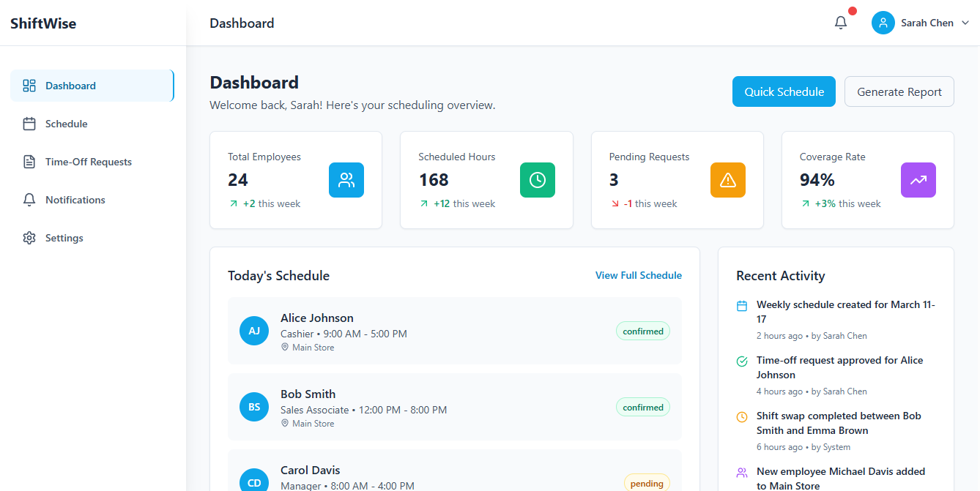This screenshot has height=491, width=980.
Task: Click clock icon beside Shift swap completed
Action: tap(742, 417)
